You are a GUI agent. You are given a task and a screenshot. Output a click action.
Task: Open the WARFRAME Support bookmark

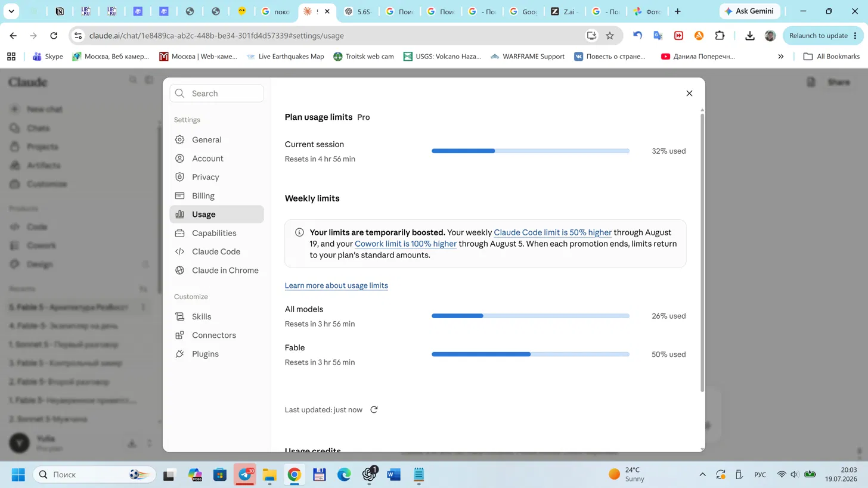527,57
